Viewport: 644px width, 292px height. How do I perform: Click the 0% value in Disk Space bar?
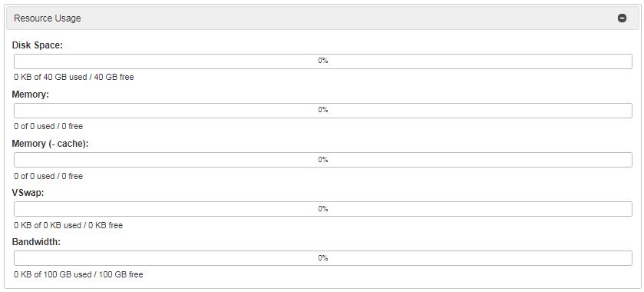coord(323,61)
